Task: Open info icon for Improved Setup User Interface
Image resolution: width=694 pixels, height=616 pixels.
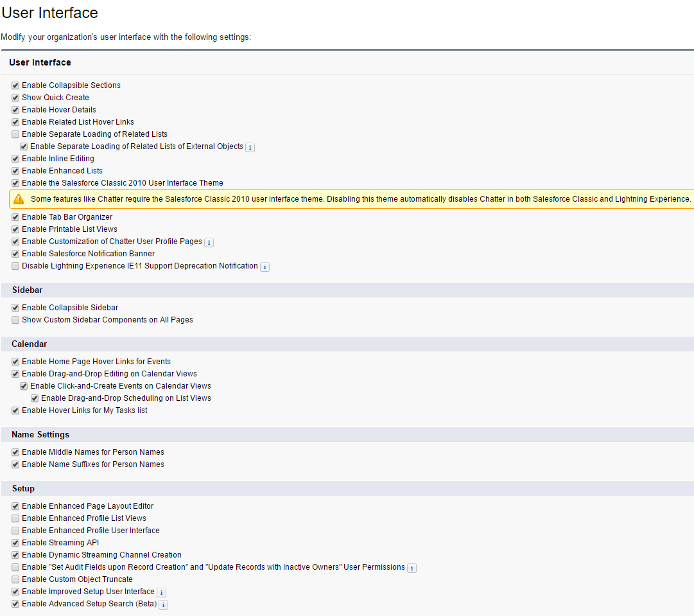Action: coord(162,592)
